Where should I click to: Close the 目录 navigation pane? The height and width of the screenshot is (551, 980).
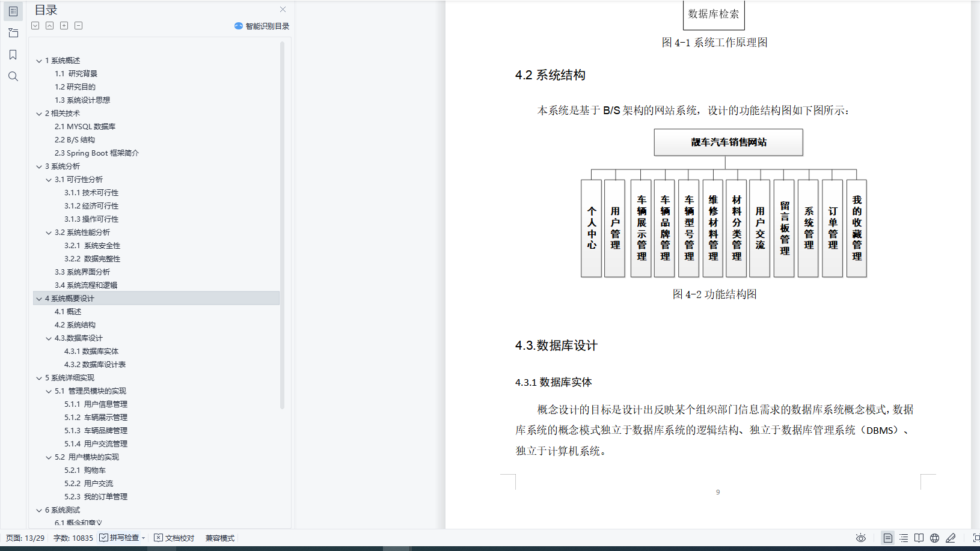(283, 10)
